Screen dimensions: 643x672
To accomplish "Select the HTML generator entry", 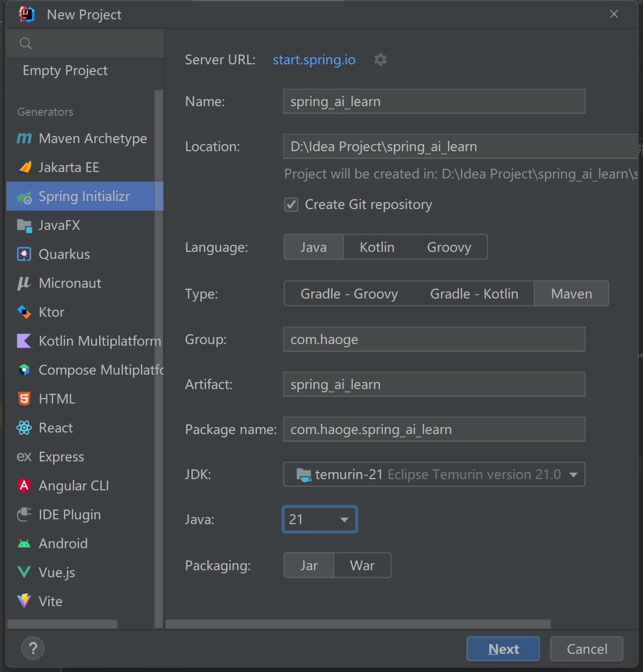I will coord(80,399).
